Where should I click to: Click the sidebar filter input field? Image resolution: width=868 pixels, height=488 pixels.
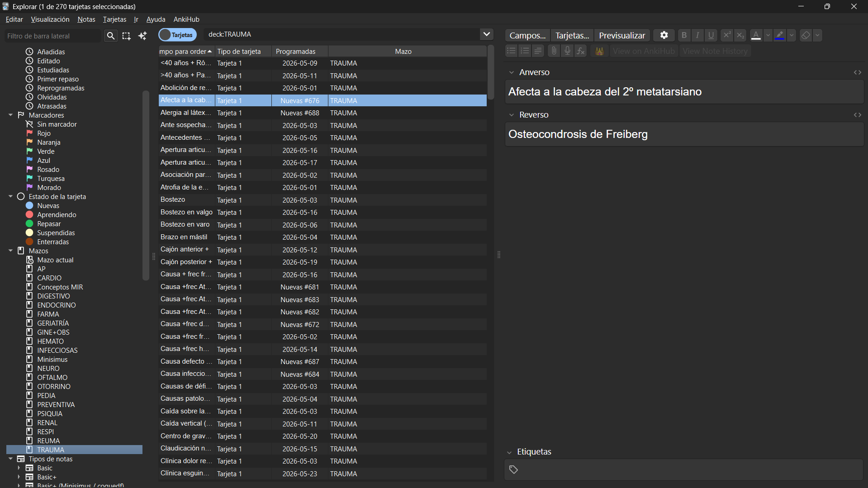click(53, 36)
